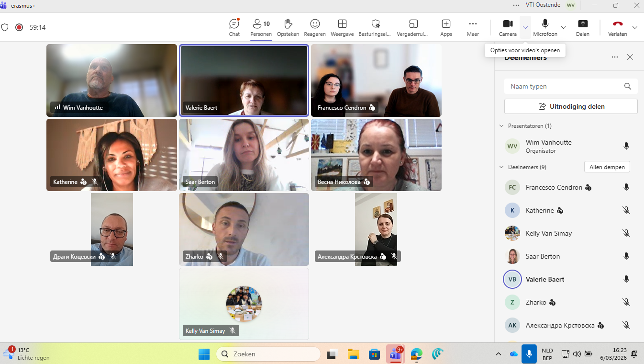This screenshot has width=644, height=364.
Task: Open the Chat panel
Action: pyautogui.click(x=234, y=27)
